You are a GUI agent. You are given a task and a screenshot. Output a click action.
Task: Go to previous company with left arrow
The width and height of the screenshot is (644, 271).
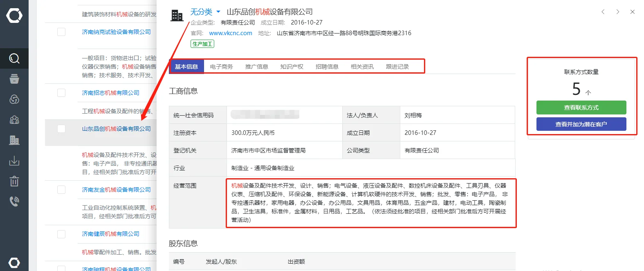click(x=603, y=12)
